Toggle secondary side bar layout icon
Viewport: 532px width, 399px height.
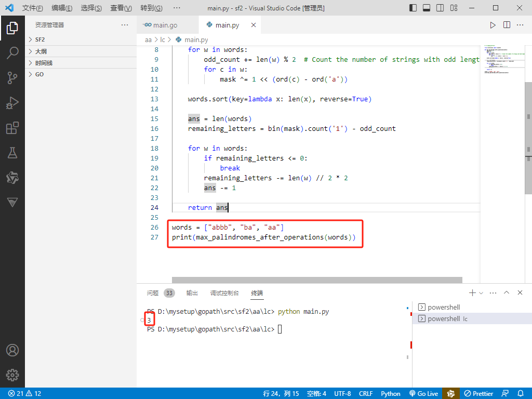(440, 8)
